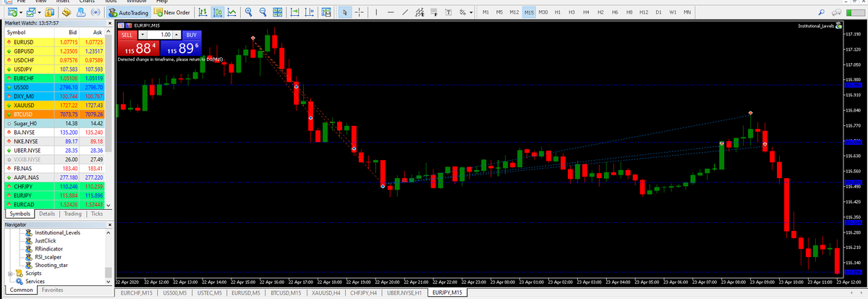Select BTCUSD row in Market Watch
The image size is (868, 299).
54,114
